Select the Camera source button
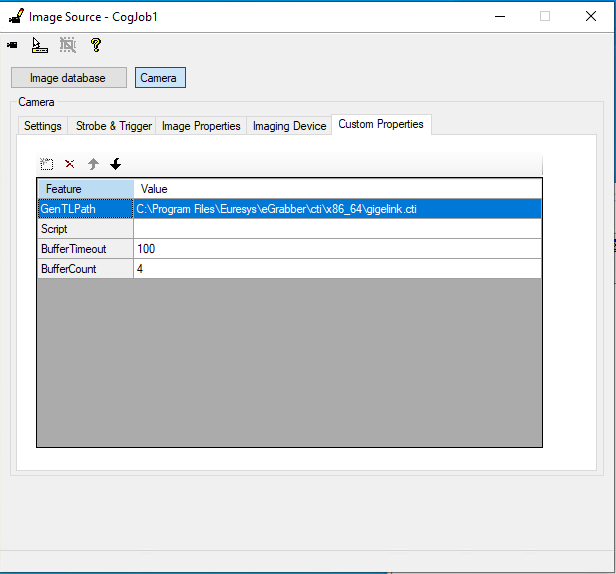Viewport: 616px width, 574px height. click(159, 78)
